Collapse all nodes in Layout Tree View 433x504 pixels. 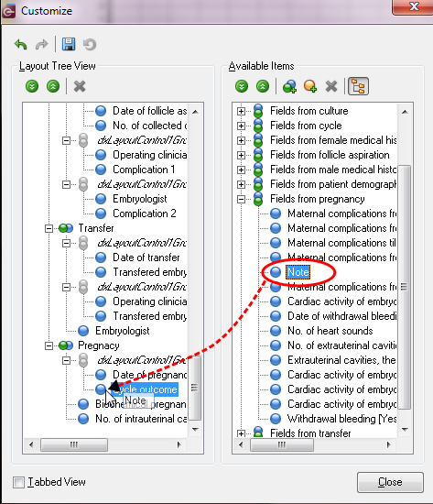click(53, 86)
